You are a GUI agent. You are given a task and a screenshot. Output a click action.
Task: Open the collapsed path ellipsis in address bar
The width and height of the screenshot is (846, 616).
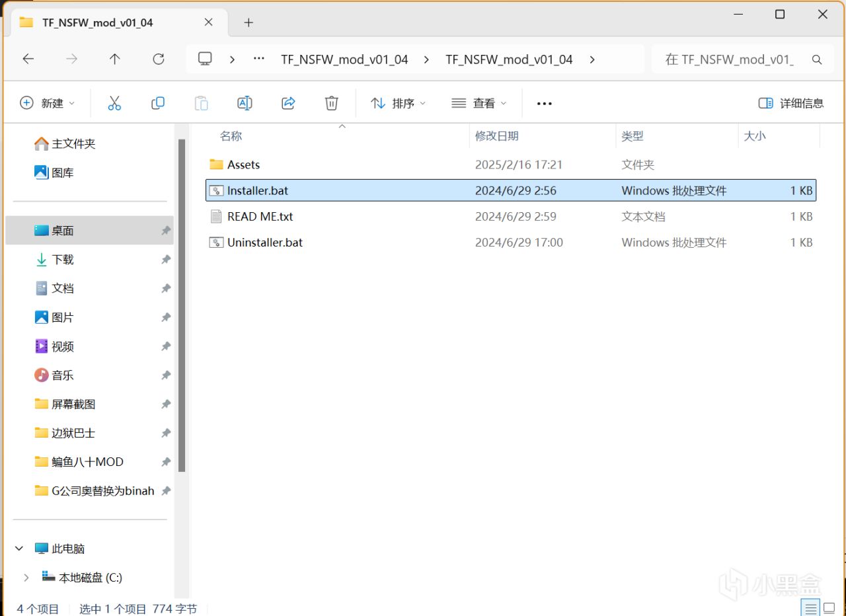click(x=259, y=59)
